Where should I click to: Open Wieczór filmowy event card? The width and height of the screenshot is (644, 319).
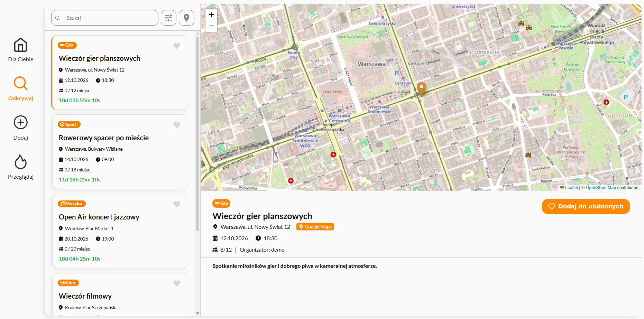pyautogui.click(x=120, y=294)
